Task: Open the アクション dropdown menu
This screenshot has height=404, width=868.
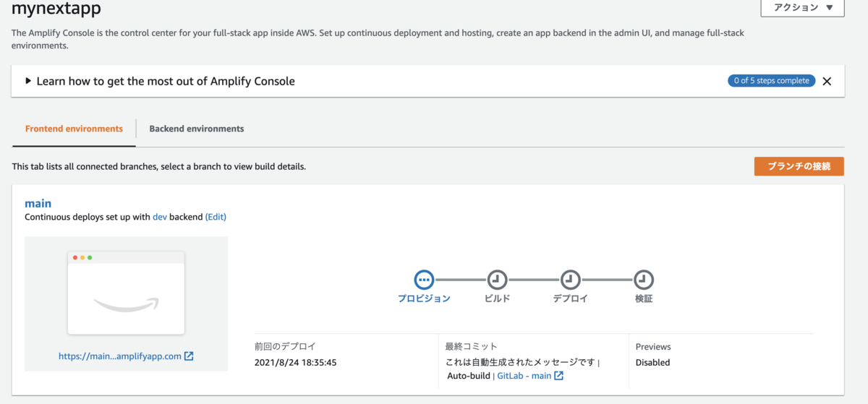Action: click(x=802, y=8)
